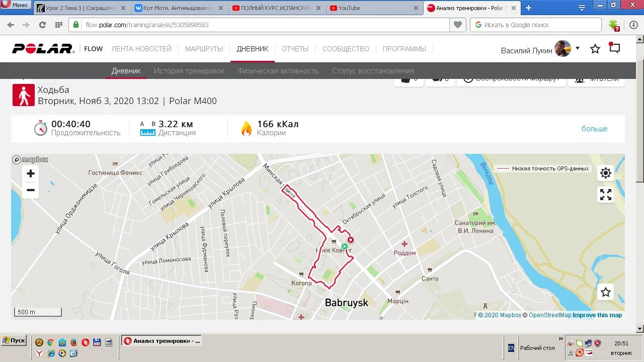Open the ОТЧЕТЫ menu
The height and width of the screenshot is (362, 644).
click(295, 49)
